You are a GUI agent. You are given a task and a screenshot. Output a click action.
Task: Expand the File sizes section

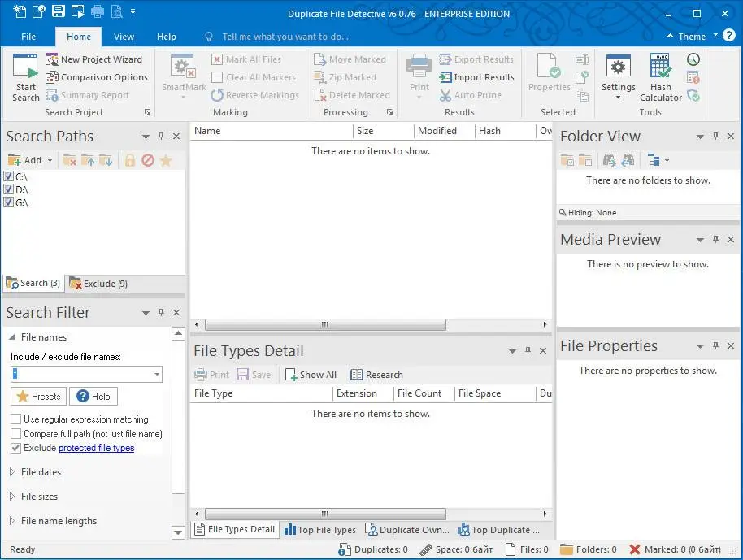pos(12,497)
